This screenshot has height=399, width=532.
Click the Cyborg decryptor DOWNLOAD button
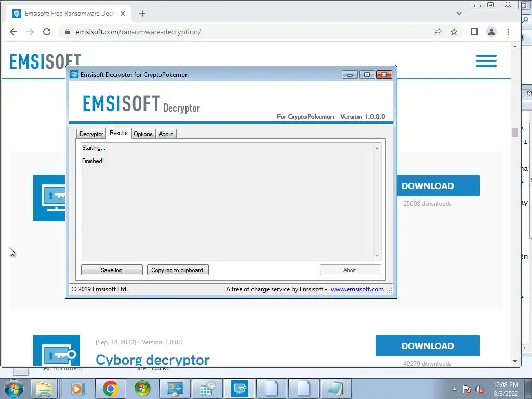428,345
